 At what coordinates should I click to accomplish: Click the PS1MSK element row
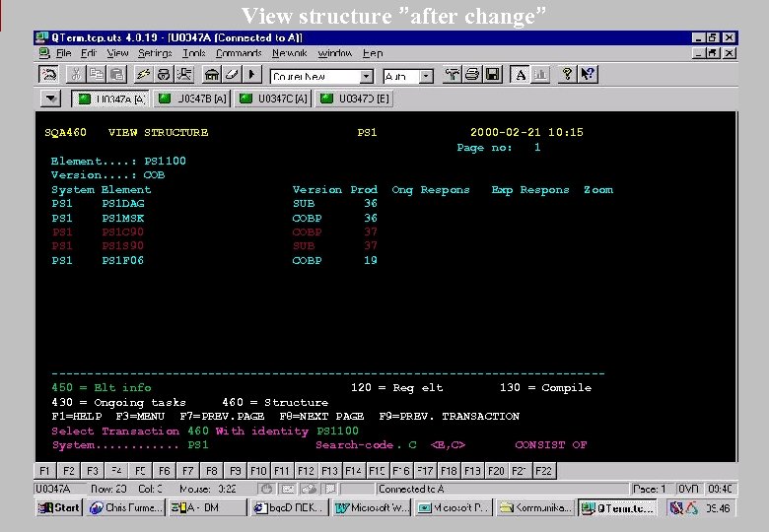[214, 218]
